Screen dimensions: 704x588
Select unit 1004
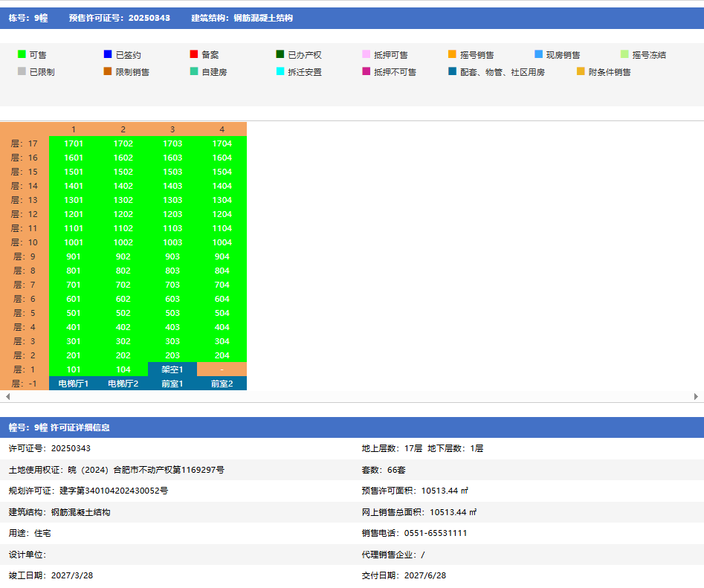(x=222, y=242)
